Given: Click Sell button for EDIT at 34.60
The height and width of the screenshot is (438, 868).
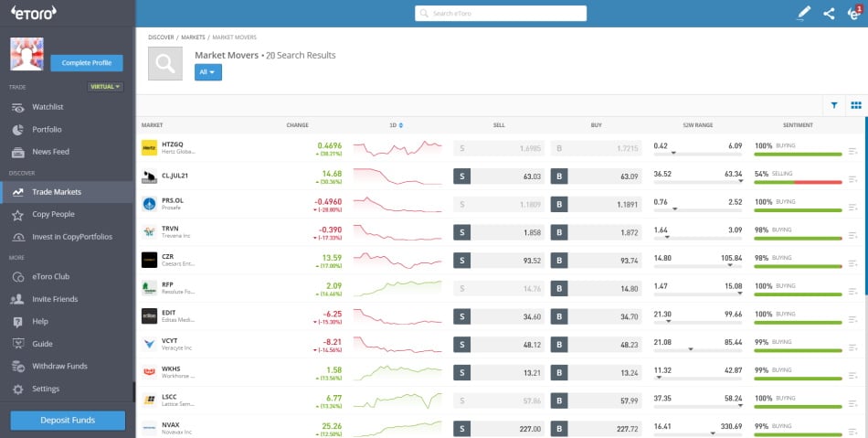Looking at the screenshot, I should pos(499,316).
